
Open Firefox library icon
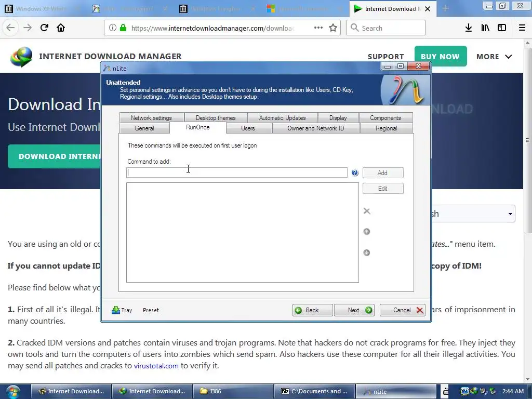pos(485,28)
